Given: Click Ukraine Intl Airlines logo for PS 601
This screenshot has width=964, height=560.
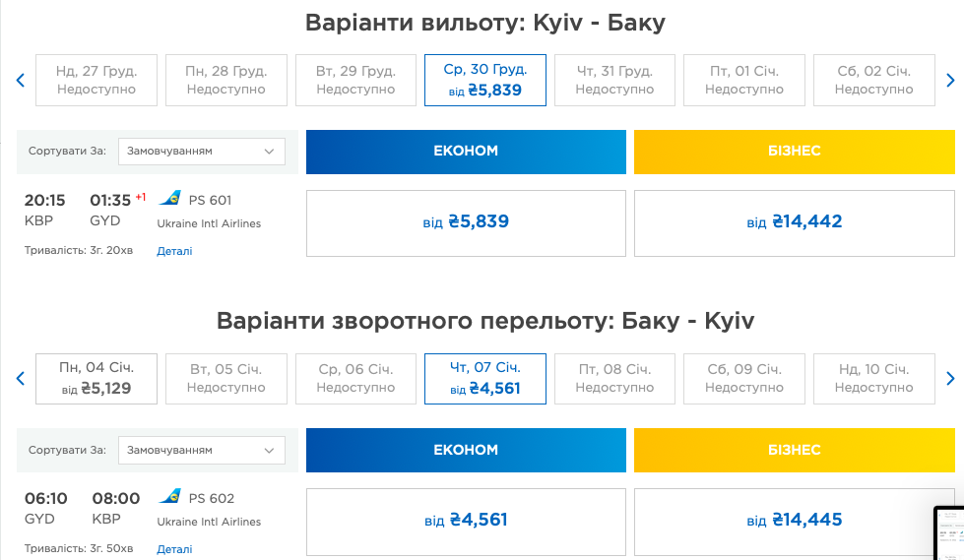Looking at the screenshot, I should [x=169, y=199].
